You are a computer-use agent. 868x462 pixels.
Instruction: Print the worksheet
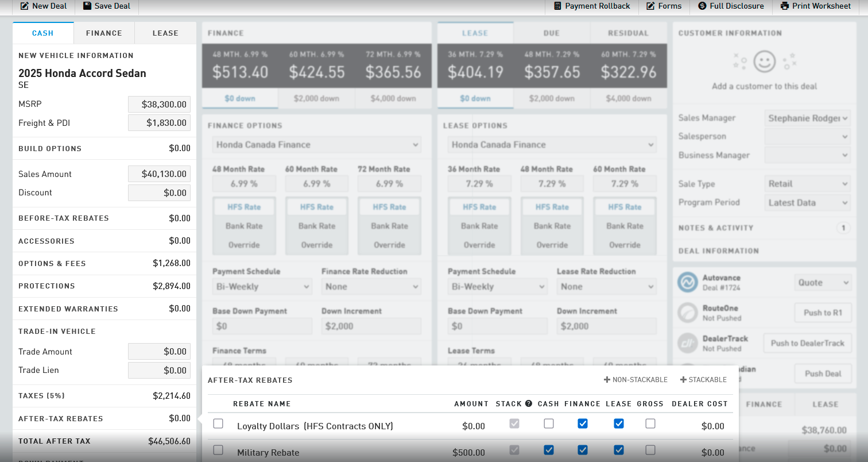(815, 6)
